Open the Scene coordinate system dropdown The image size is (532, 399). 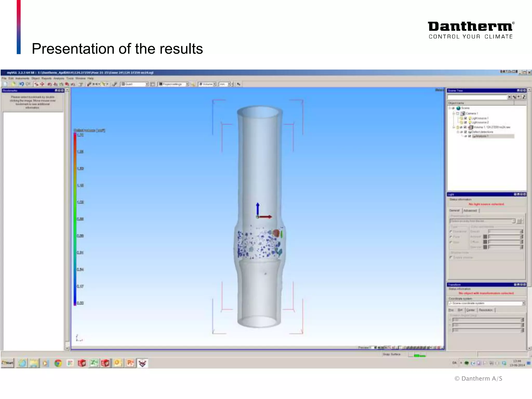[x=487, y=303]
